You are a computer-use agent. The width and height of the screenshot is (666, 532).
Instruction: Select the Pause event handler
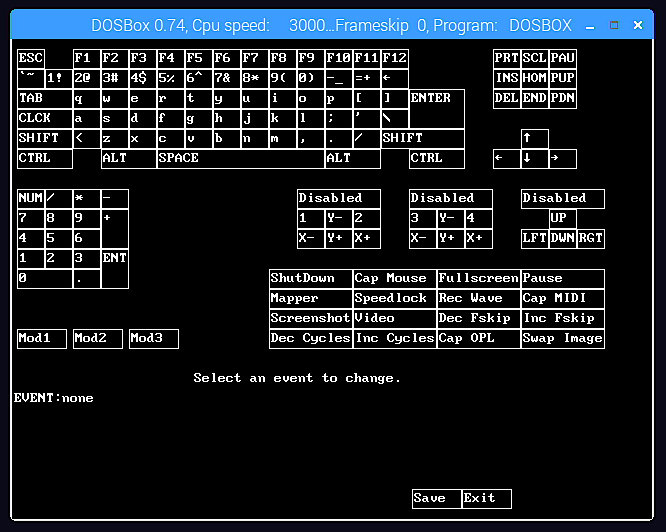563,279
